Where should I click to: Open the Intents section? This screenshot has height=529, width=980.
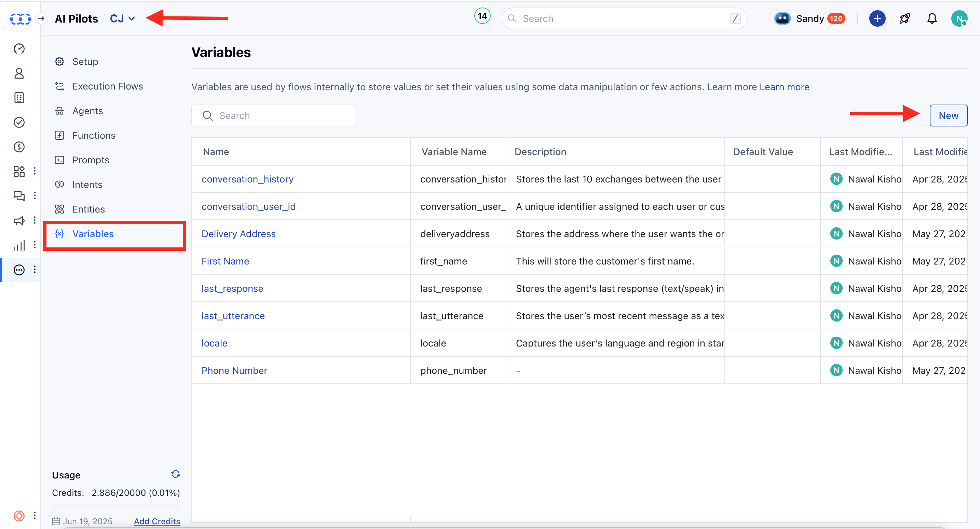click(87, 185)
